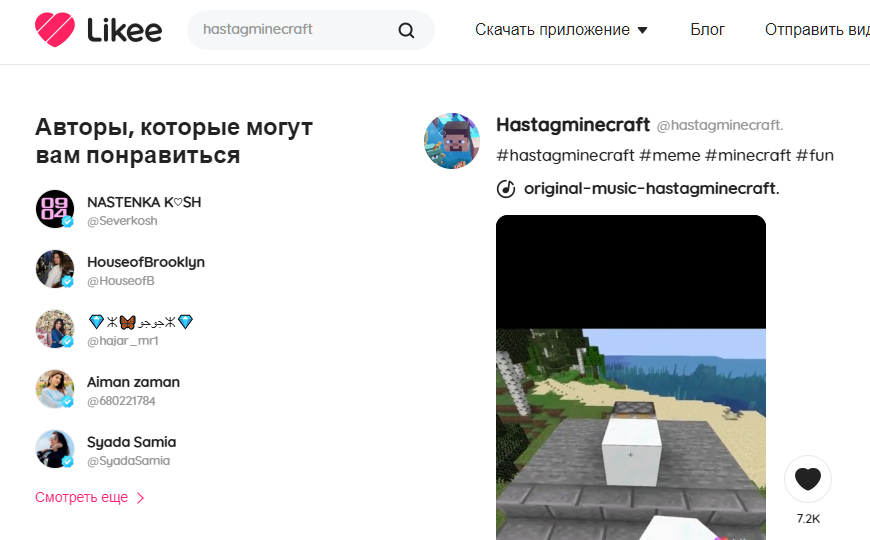Click the music note icon
Screen dimensions: 870x540
[x=505, y=189]
